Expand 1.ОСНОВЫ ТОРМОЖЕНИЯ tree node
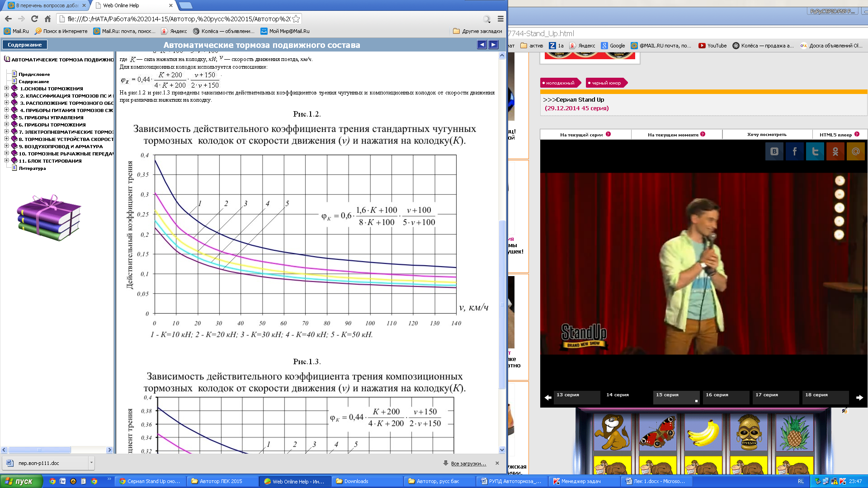This screenshot has width=868, height=488. pyautogui.click(x=6, y=89)
